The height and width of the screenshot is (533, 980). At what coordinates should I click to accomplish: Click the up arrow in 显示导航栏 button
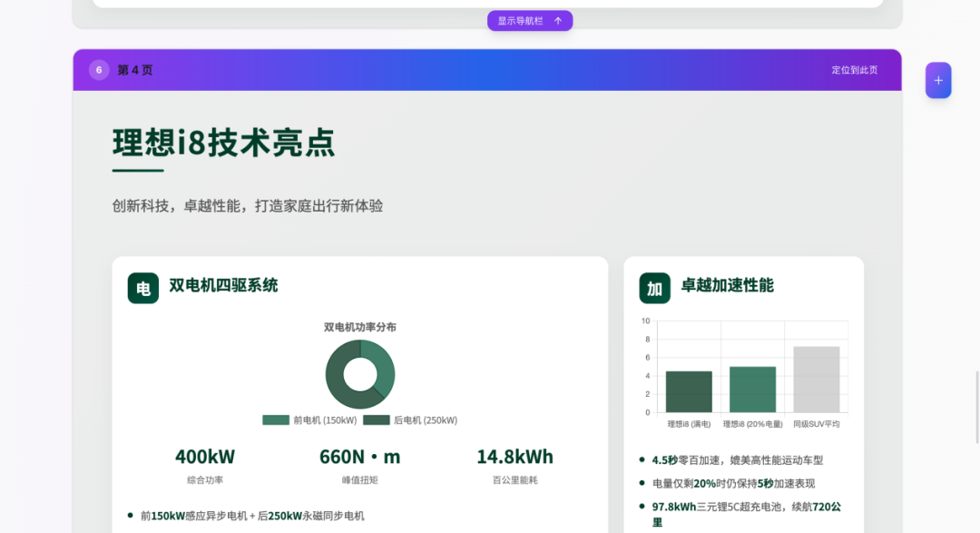click(x=558, y=21)
